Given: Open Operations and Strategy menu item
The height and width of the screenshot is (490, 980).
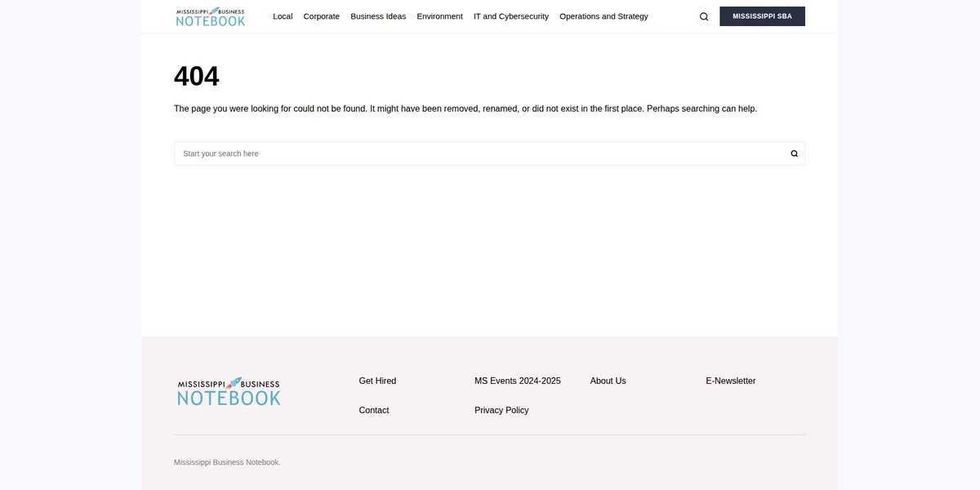Looking at the screenshot, I should (x=604, y=16).
